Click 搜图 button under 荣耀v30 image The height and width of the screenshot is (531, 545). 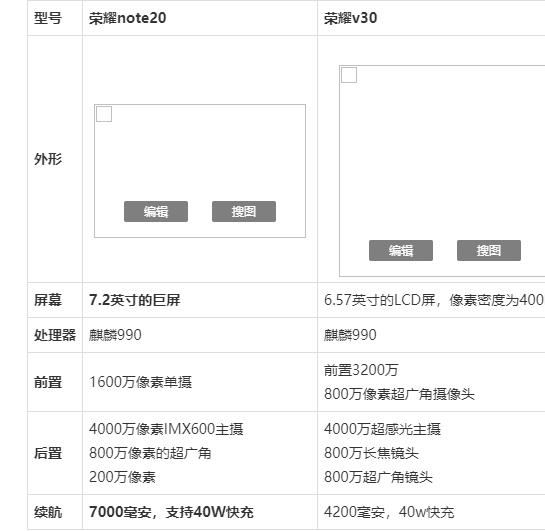click(x=489, y=250)
